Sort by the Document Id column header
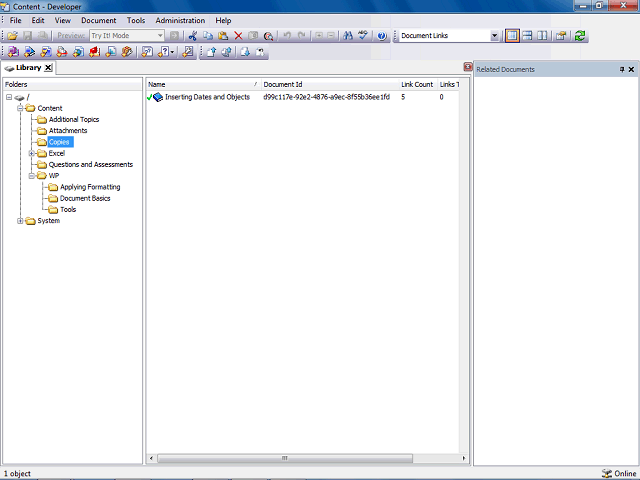 [330, 84]
